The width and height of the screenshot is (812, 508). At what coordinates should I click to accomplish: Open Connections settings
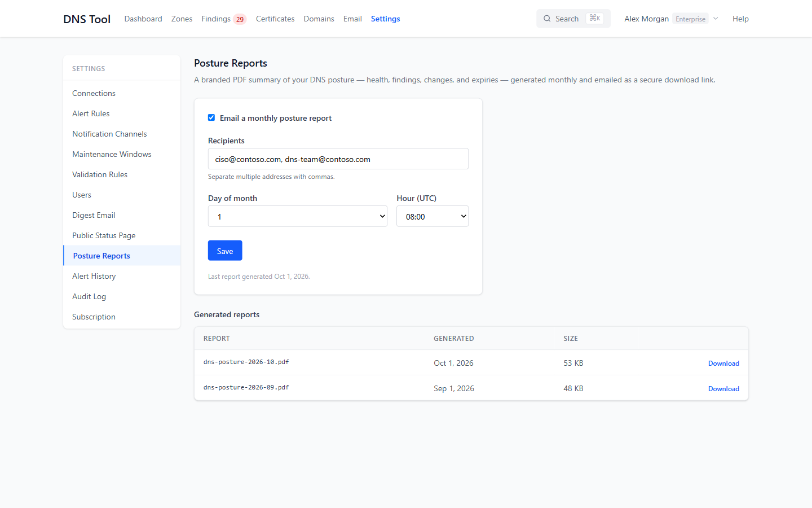122,93
